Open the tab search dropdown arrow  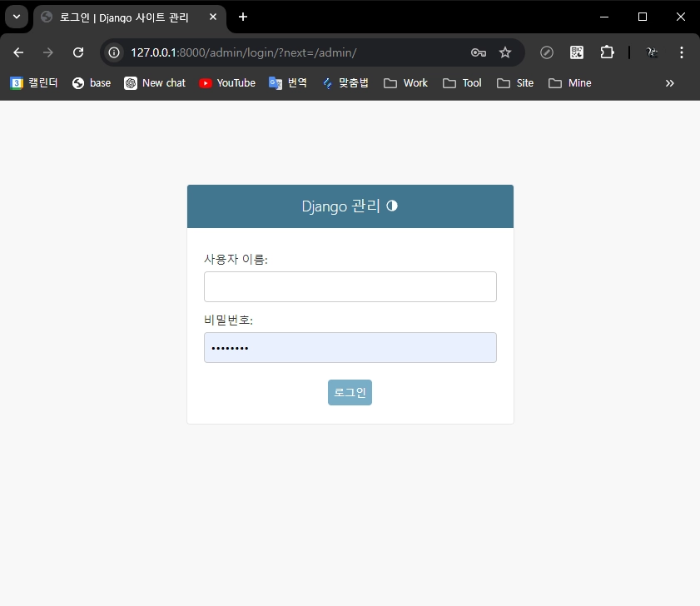point(17,17)
